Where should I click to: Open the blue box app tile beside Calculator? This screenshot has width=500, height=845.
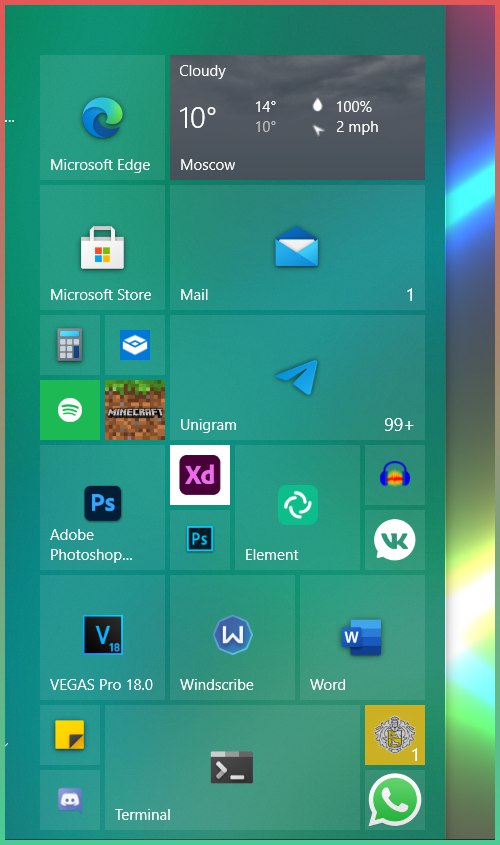click(x=135, y=345)
